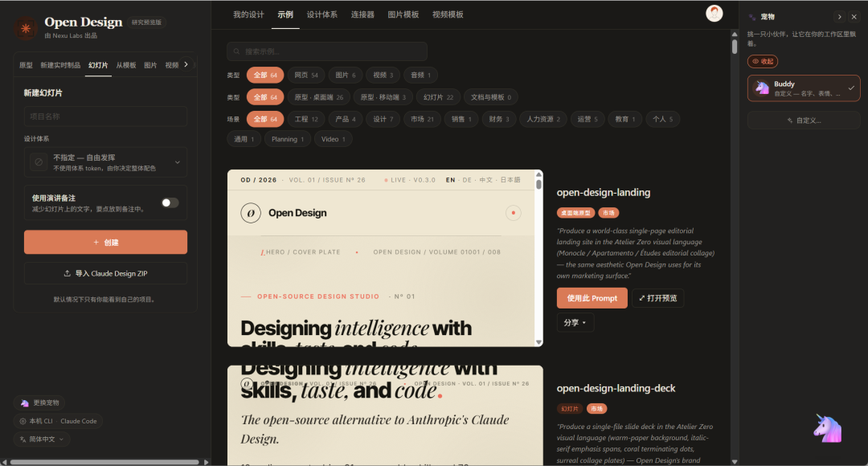Select the 音频 1 filter chip
Viewport: 868px width, 466px height.
pos(420,76)
